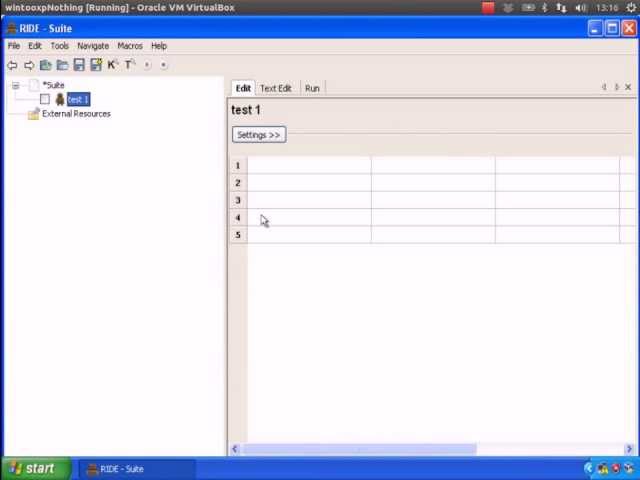
Task: Click the red icon in Ubuntu top panel
Action: (488, 8)
